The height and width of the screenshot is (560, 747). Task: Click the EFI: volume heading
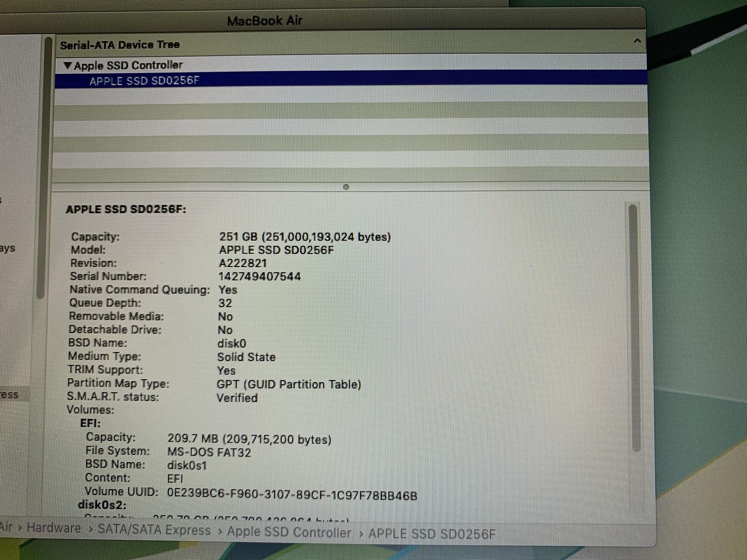tap(90, 423)
